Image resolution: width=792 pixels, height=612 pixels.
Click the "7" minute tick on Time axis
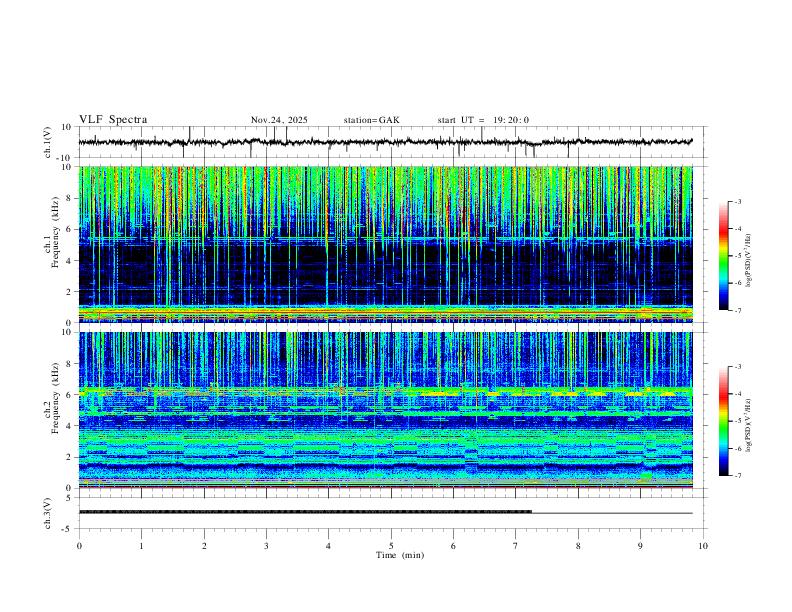(x=516, y=546)
